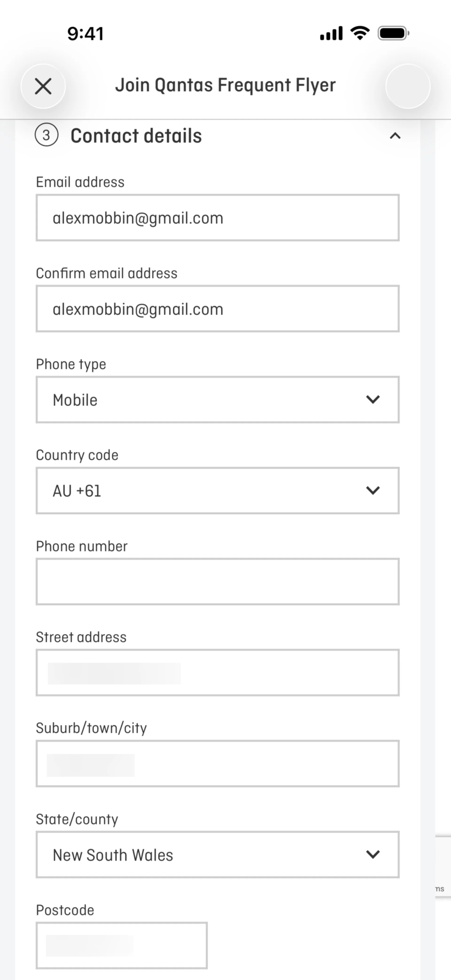This screenshot has height=980, width=451.
Task: Open the Country code dropdown
Action: pos(218,491)
